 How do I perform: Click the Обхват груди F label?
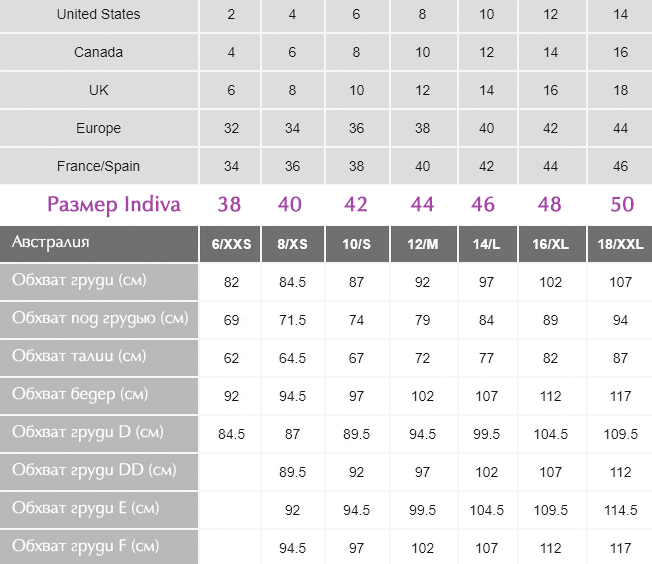[85, 546]
